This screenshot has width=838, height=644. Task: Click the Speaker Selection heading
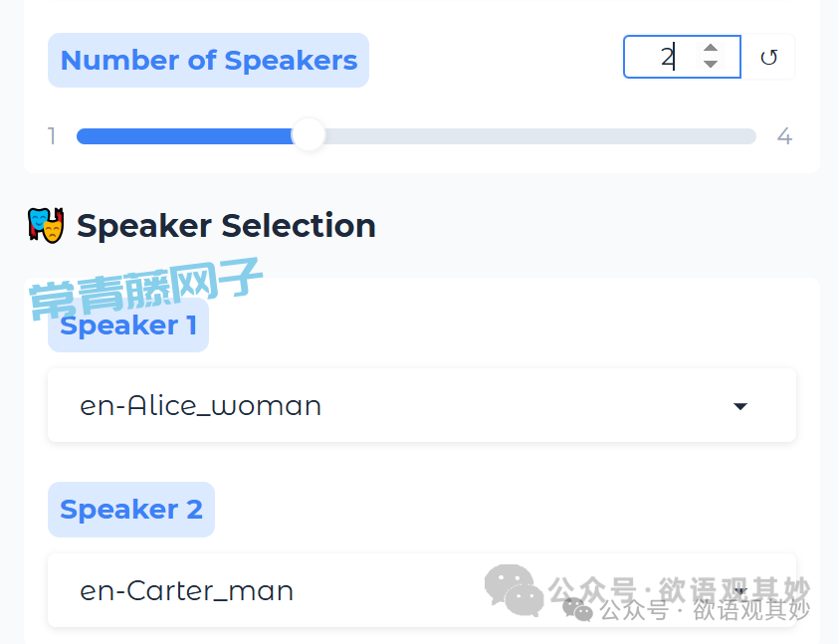pos(226,226)
